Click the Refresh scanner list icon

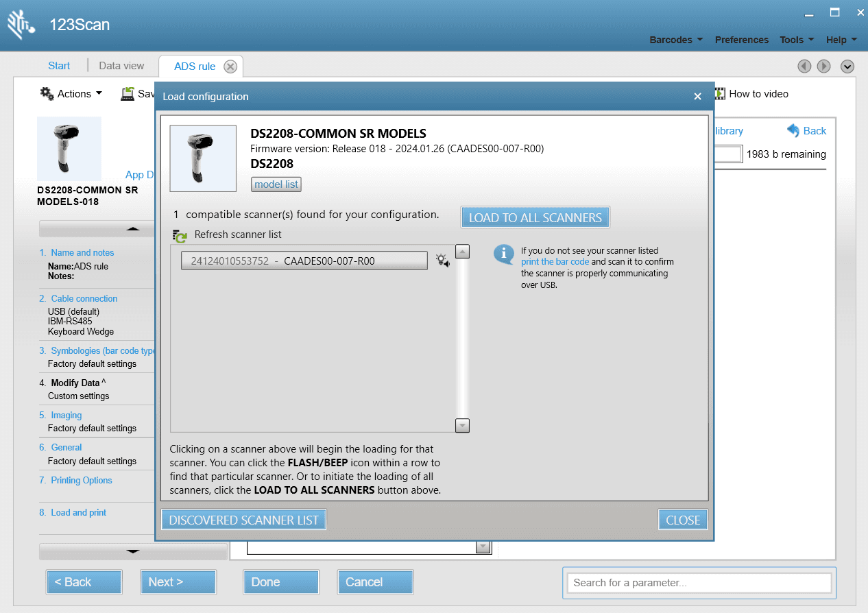(x=180, y=235)
